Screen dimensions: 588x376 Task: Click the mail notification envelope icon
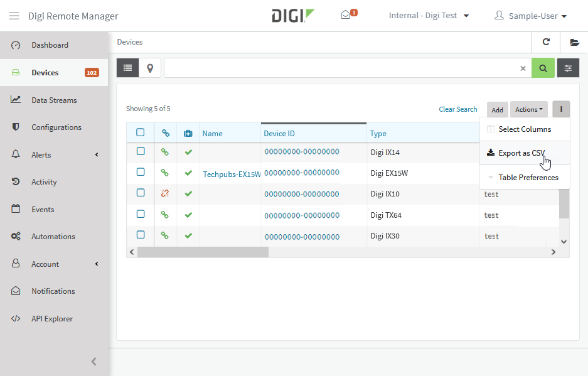point(346,15)
